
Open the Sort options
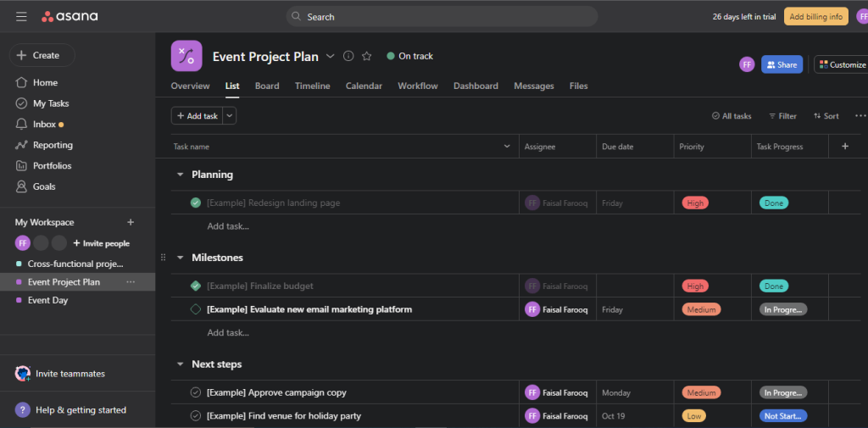(x=826, y=116)
